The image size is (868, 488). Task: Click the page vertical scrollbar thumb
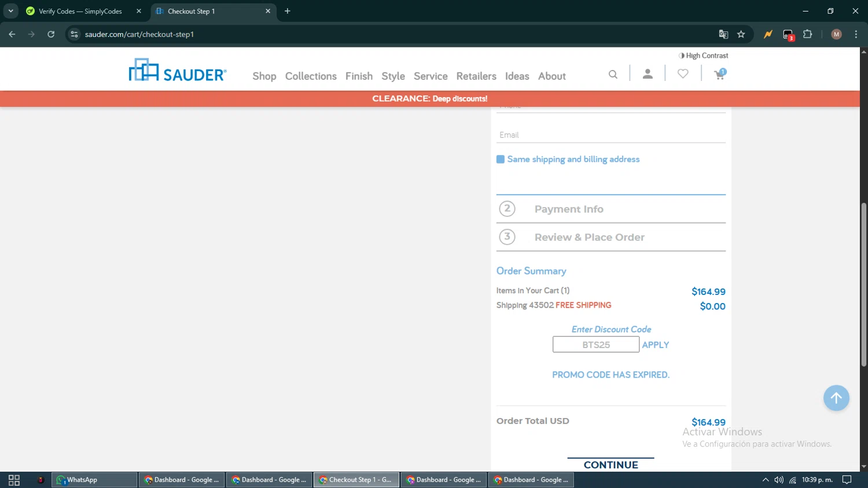click(x=864, y=284)
